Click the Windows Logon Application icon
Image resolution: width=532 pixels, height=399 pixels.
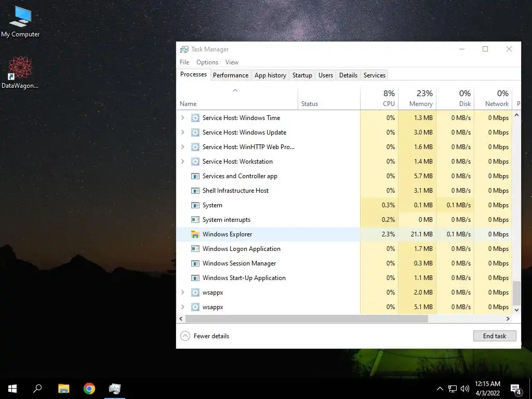(195, 249)
